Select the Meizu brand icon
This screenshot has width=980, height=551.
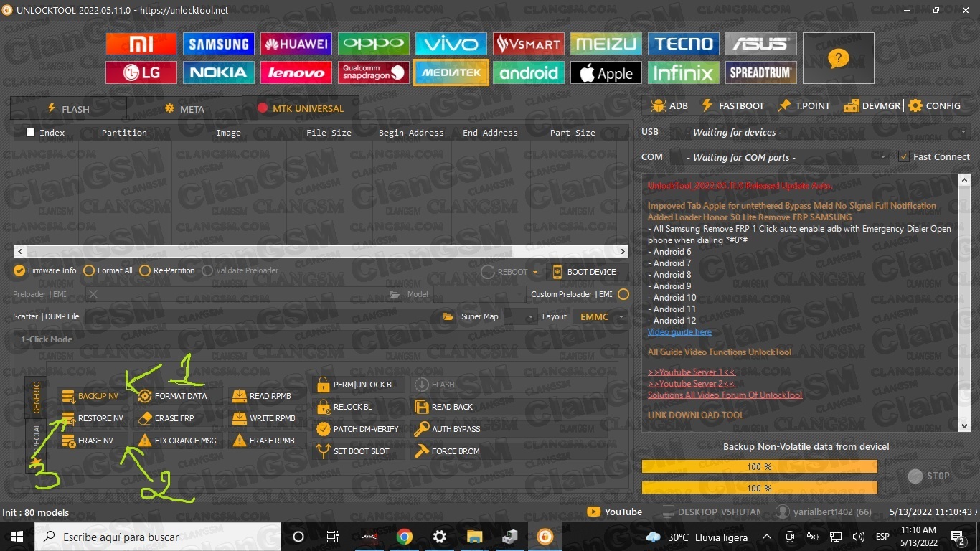606,44
